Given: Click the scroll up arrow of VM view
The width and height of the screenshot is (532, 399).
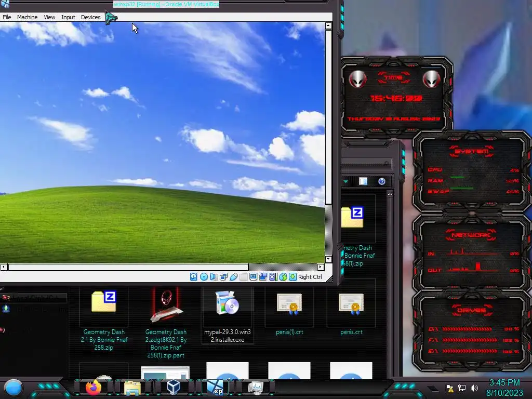Looking at the screenshot, I should coord(328,26).
